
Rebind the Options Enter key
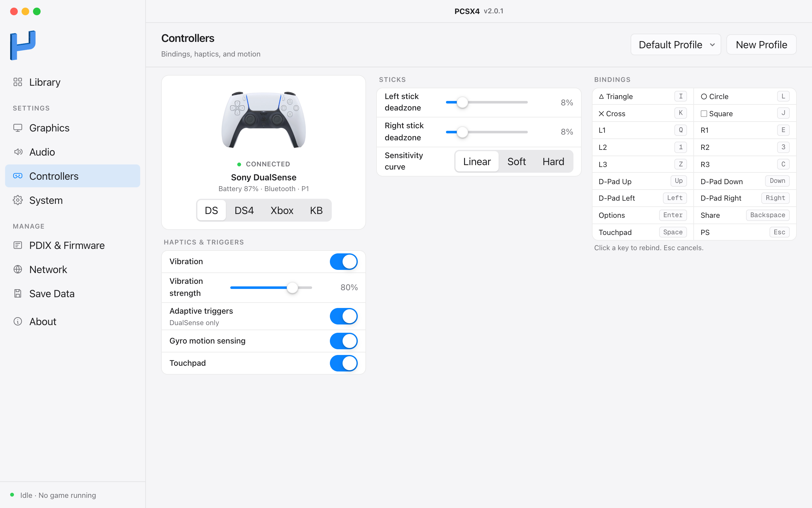point(673,215)
